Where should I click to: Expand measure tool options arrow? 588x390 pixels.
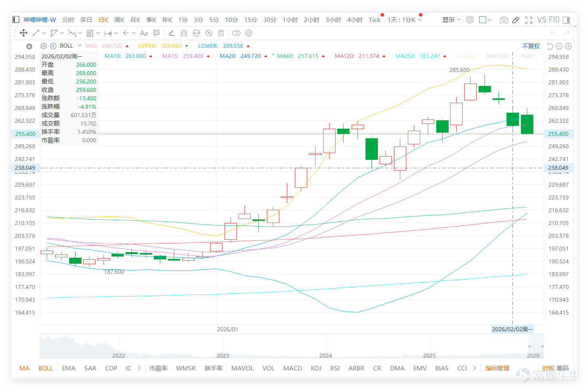point(116,33)
